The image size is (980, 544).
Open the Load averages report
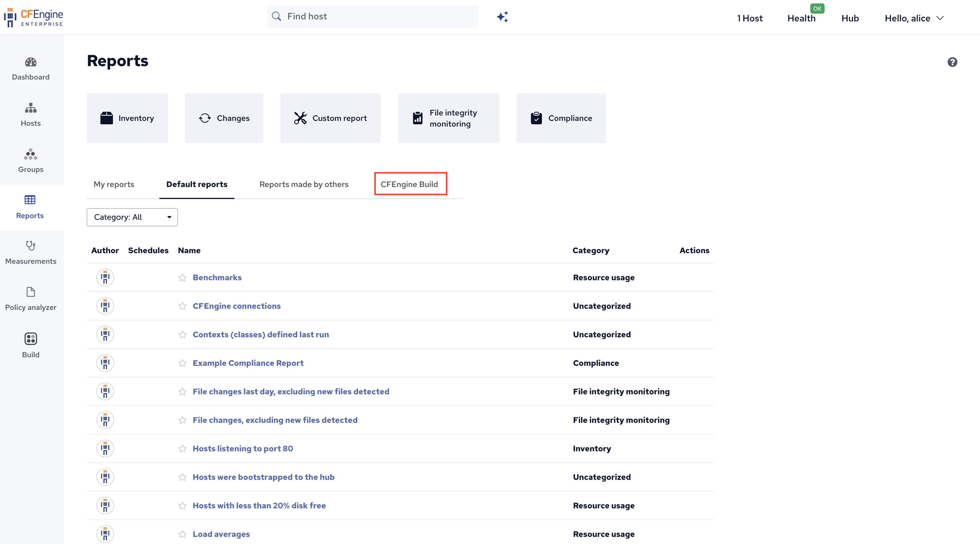pyautogui.click(x=221, y=534)
